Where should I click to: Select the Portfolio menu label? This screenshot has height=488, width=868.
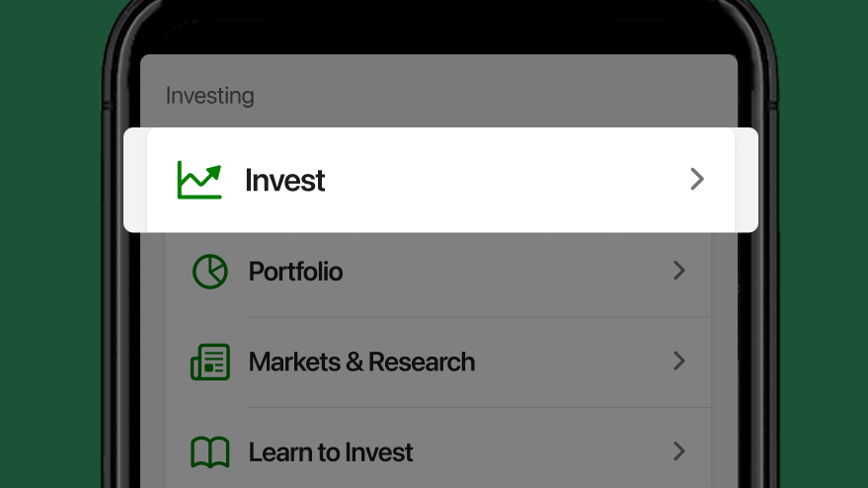point(295,272)
